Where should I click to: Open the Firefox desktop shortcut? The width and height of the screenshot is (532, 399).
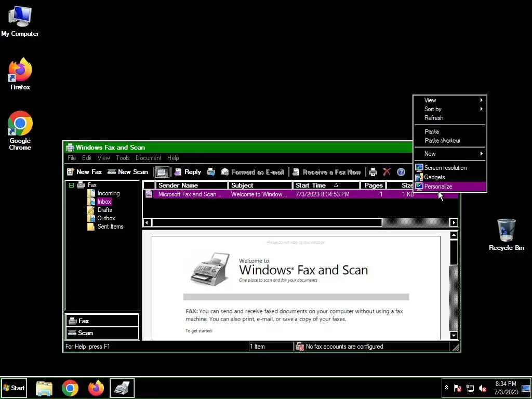[x=20, y=74]
